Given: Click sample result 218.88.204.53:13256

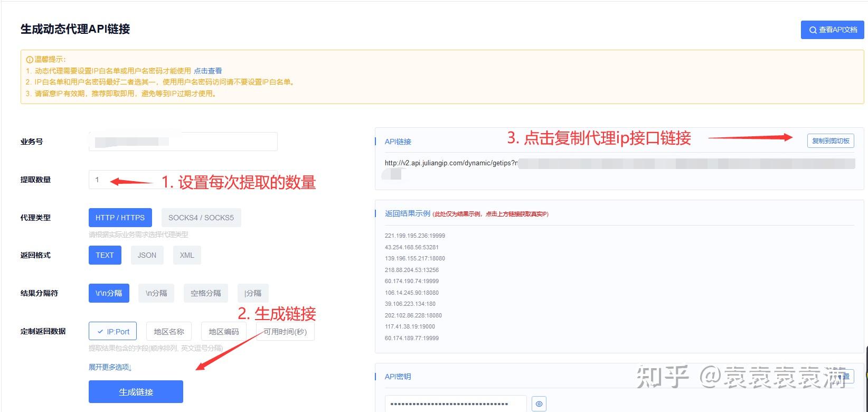Looking at the screenshot, I should tap(412, 270).
